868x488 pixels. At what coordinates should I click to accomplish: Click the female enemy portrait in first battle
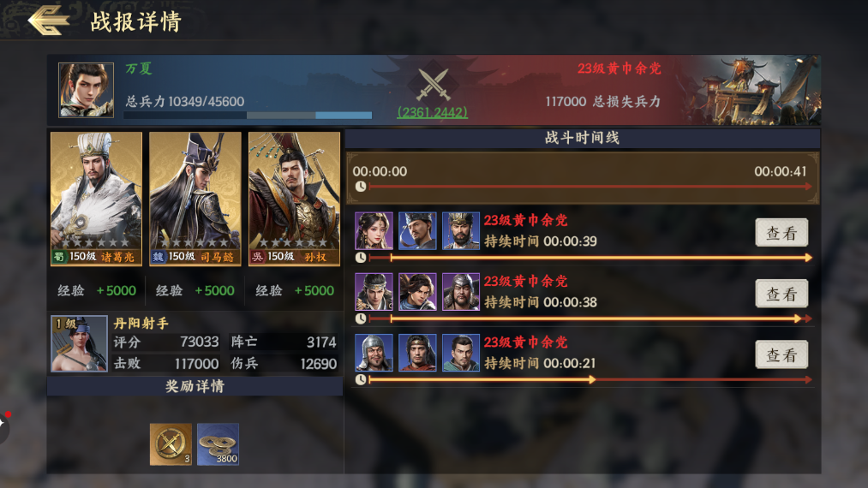pos(374,230)
